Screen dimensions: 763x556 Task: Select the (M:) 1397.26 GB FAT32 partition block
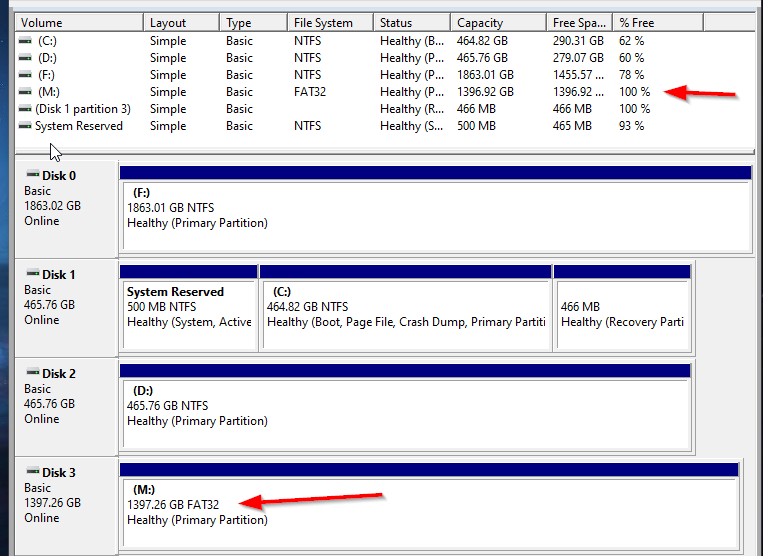coord(429,506)
